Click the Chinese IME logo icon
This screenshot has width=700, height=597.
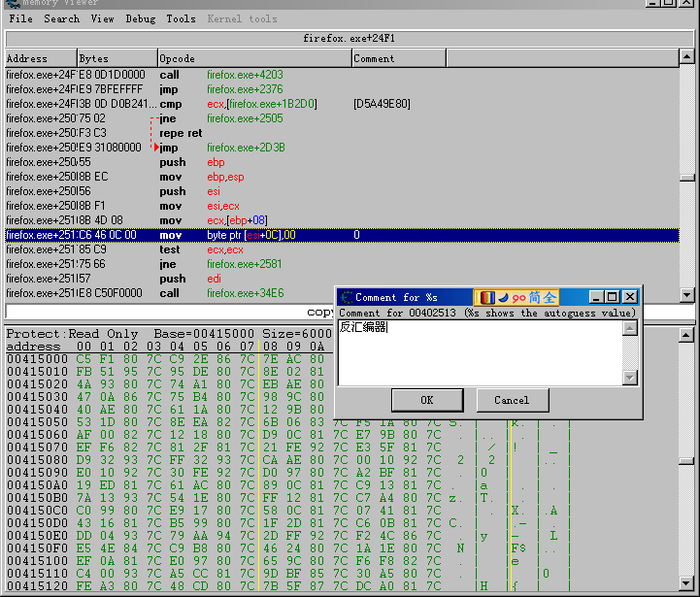click(x=487, y=297)
